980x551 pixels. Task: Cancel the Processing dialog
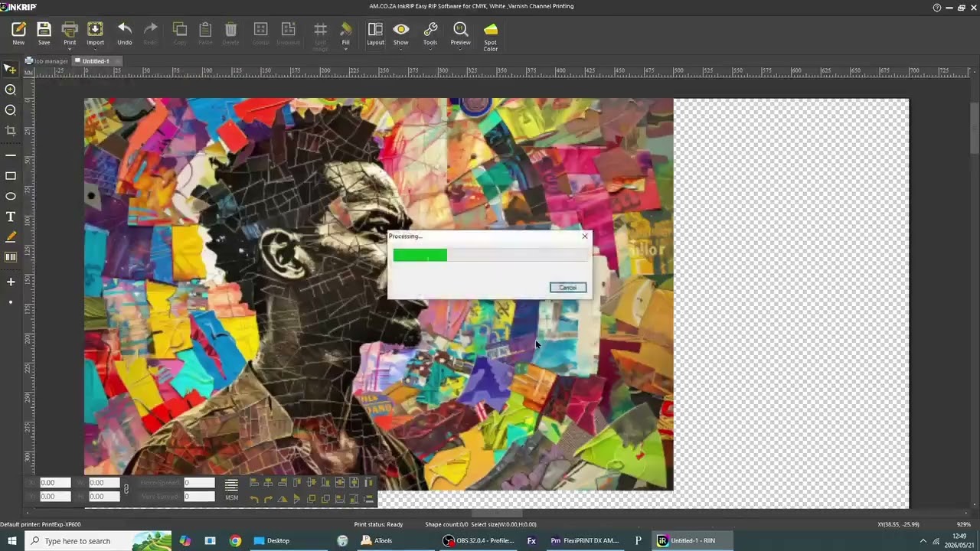pyautogui.click(x=568, y=288)
